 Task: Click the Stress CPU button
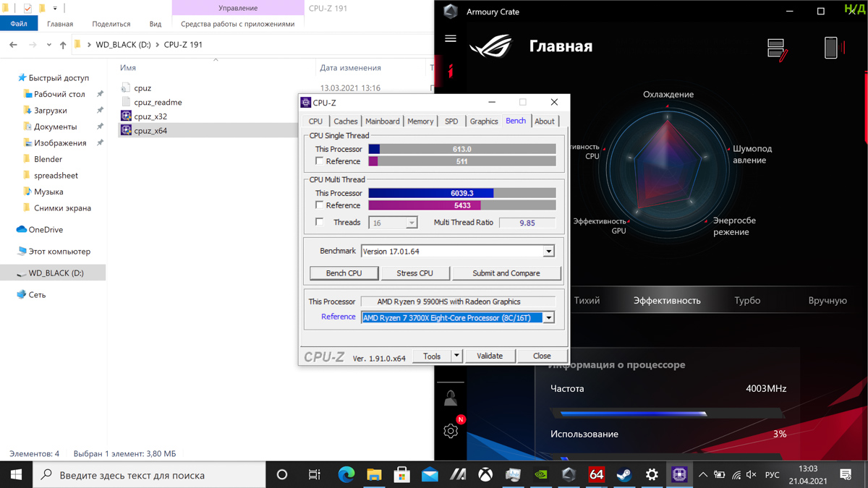[x=414, y=273]
